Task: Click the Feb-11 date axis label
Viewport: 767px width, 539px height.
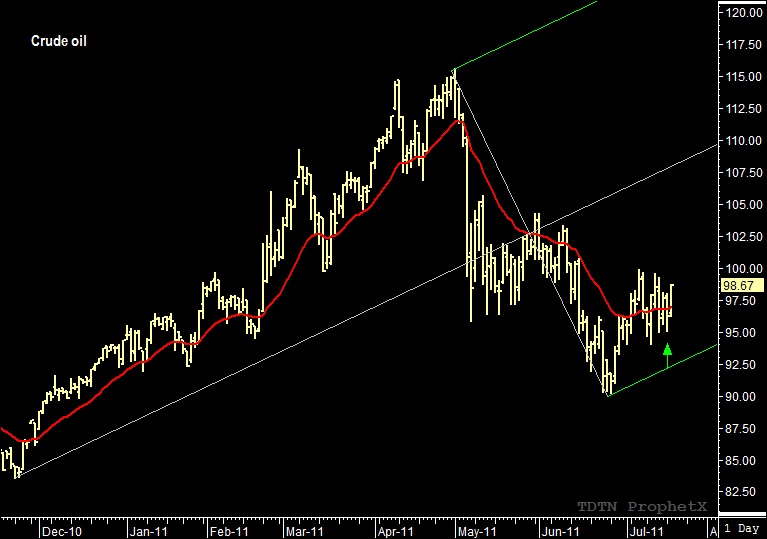Action: tap(229, 532)
